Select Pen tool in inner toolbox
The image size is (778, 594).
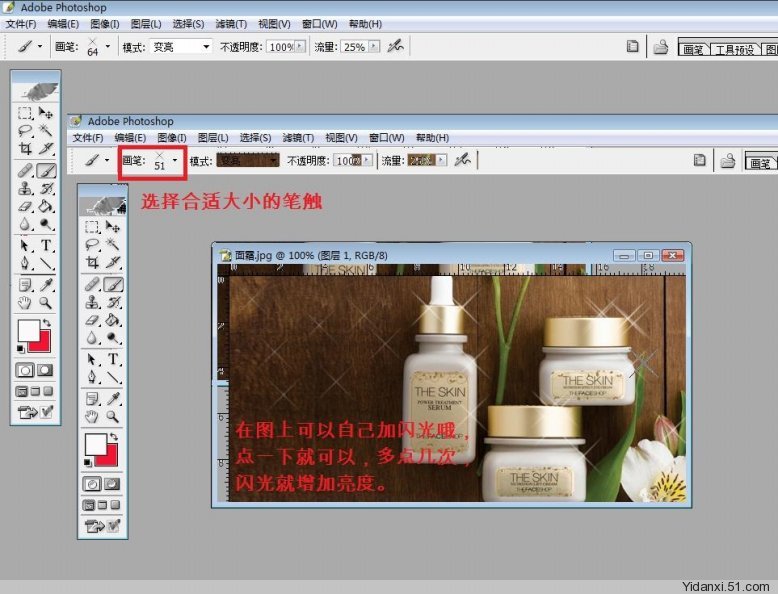pyautogui.click(x=92, y=377)
